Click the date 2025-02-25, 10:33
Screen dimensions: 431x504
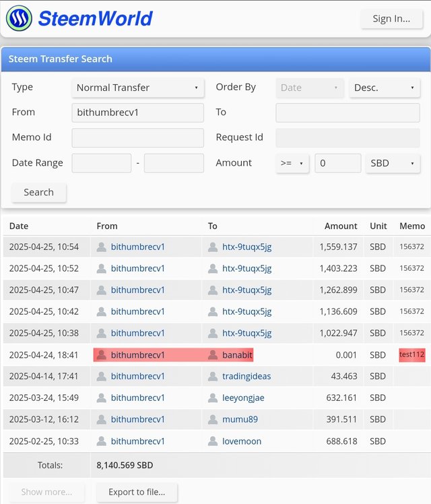[44, 441]
